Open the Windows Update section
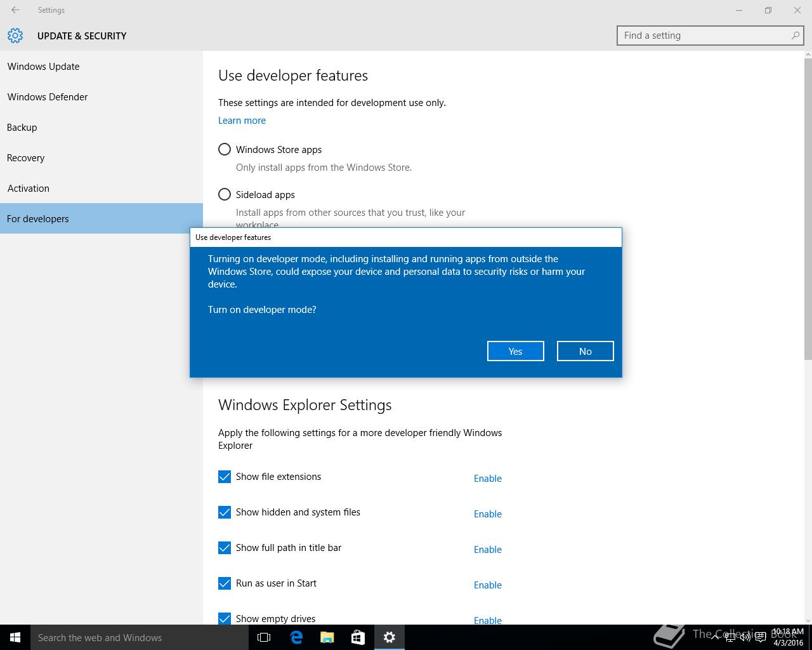The image size is (812, 650). (101, 66)
